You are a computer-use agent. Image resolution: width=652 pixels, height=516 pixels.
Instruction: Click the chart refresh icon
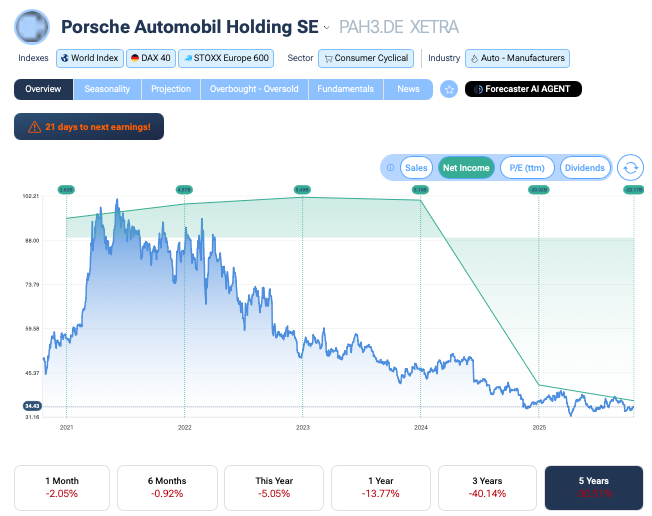pyautogui.click(x=629, y=168)
